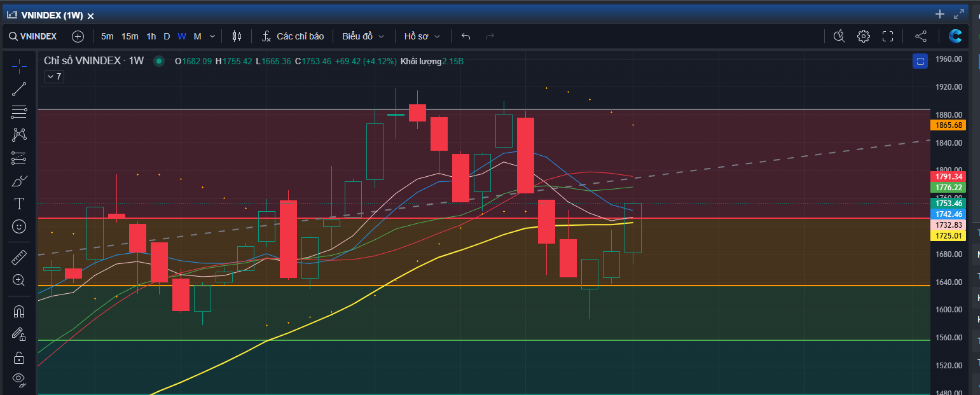Click the Khối lượng 2.15B volume text
Screen dimensions: 980x395
(432, 61)
